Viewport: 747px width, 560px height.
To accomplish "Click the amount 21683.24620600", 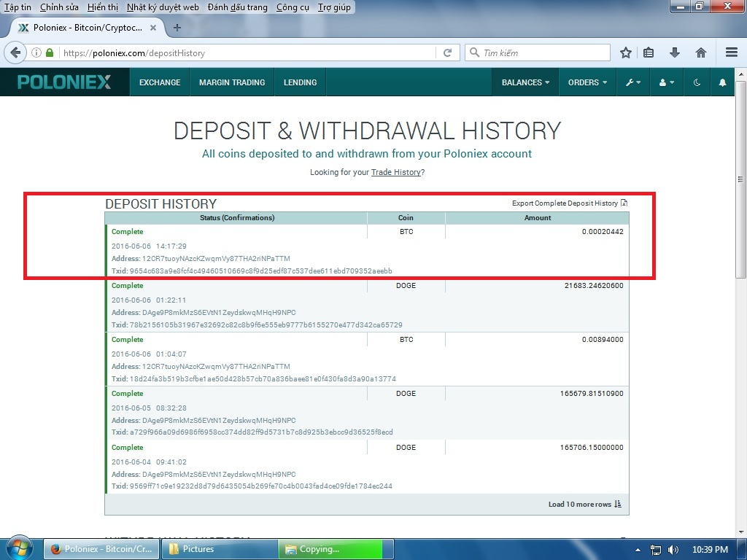I will 594,285.
